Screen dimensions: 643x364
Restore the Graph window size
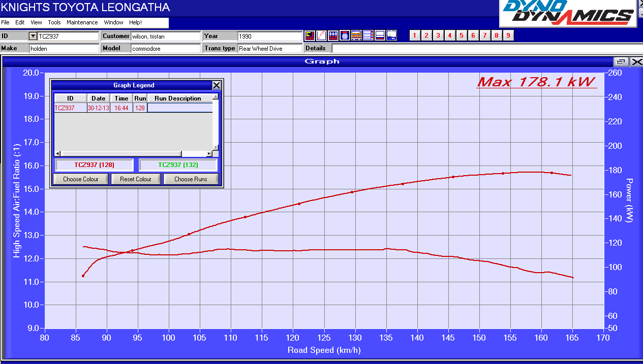[621, 62]
